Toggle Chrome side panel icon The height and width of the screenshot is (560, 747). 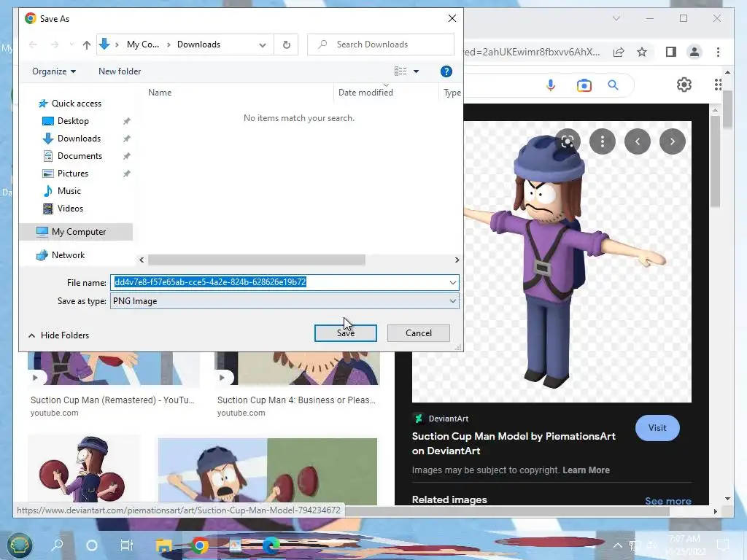[671, 52]
